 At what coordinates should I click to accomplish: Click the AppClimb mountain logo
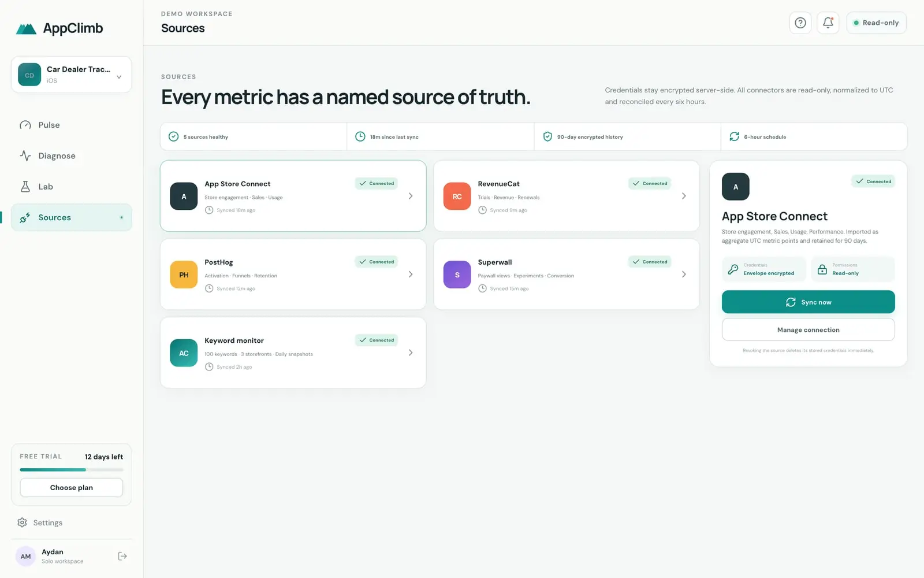click(26, 29)
